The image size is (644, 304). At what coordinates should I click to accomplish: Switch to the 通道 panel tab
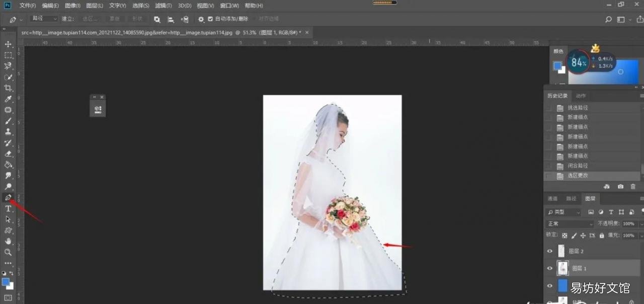552,199
